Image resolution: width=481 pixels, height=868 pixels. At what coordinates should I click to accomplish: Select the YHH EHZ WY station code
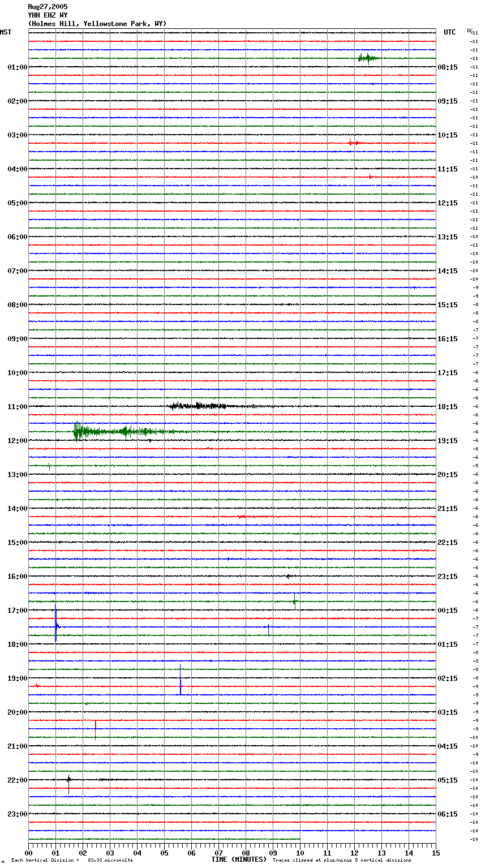pyautogui.click(x=48, y=15)
